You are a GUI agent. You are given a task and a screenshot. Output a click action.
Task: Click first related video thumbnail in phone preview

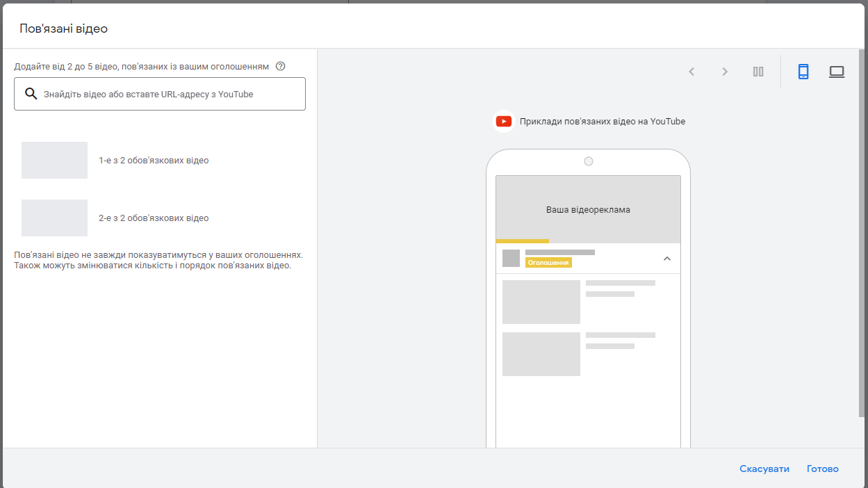541,302
